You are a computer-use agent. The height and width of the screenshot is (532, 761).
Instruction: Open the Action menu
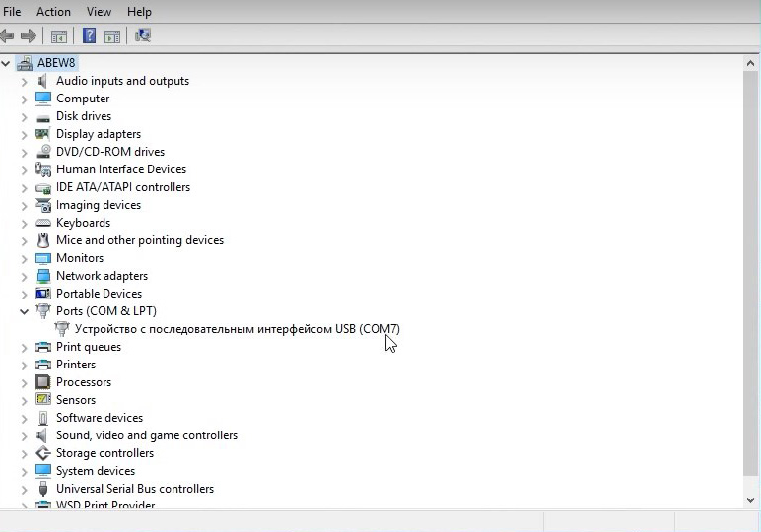[x=53, y=12]
